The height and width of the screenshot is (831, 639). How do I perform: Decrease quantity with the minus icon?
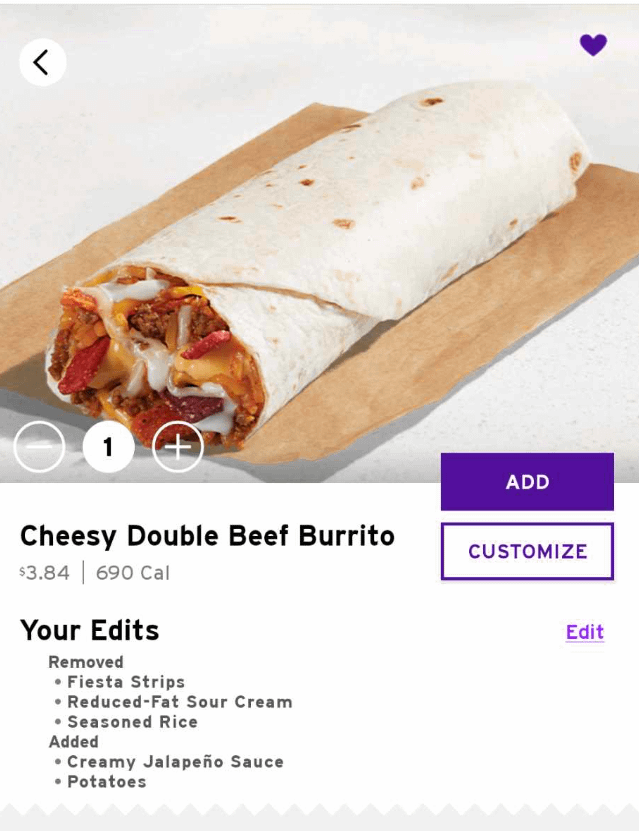tap(39, 447)
